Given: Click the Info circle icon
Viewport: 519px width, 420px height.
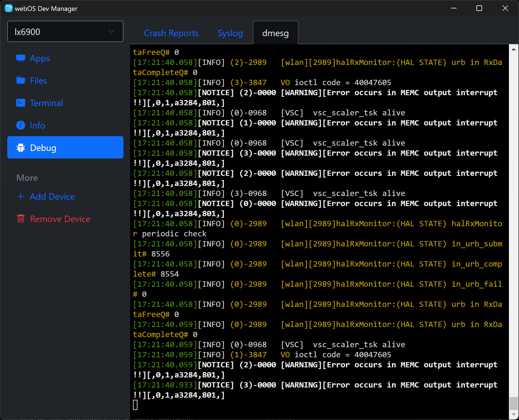Looking at the screenshot, I should pyautogui.click(x=20, y=125).
